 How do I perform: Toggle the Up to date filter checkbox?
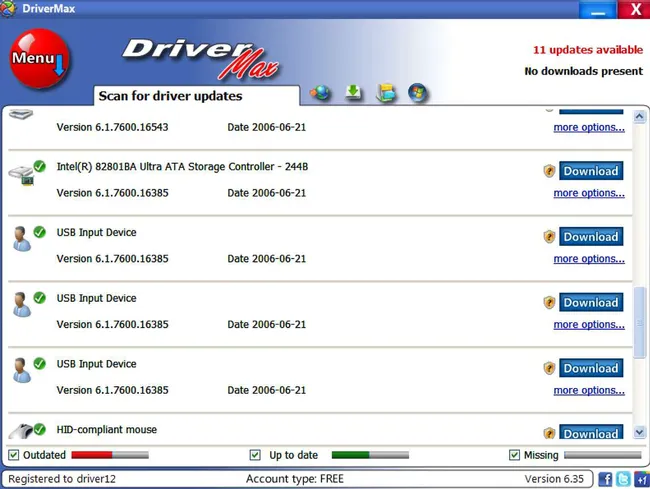[255, 455]
